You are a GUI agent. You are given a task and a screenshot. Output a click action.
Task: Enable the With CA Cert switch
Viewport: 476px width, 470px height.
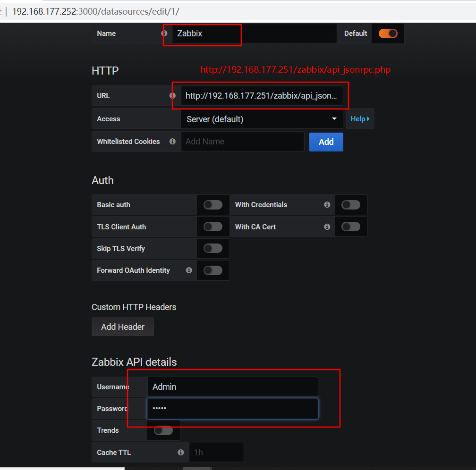pos(350,227)
